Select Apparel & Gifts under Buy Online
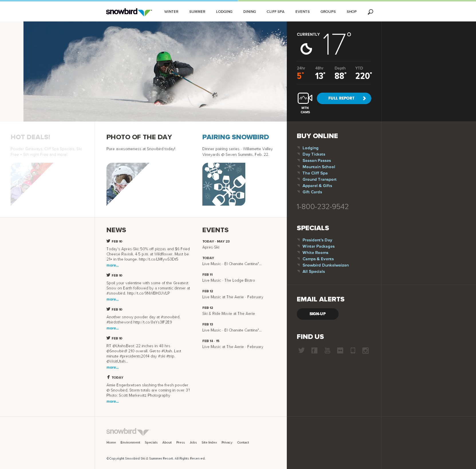 (x=317, y=186)
